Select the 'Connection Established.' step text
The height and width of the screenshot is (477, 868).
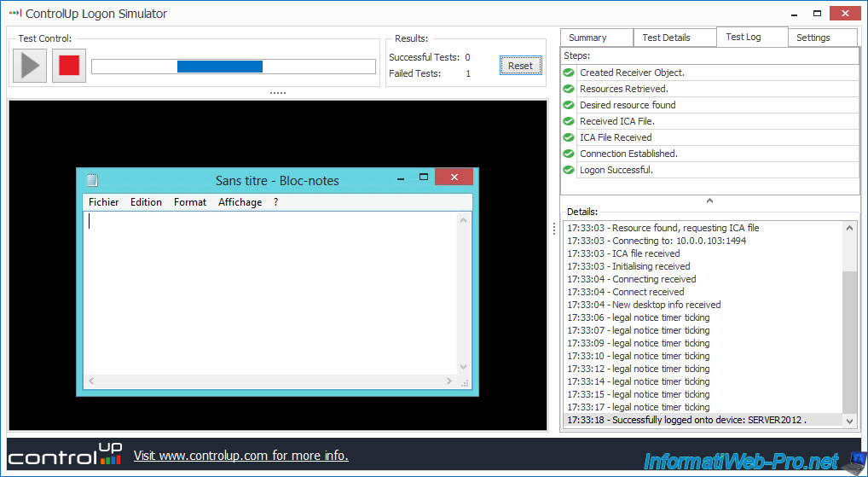(x=629, y=154)
